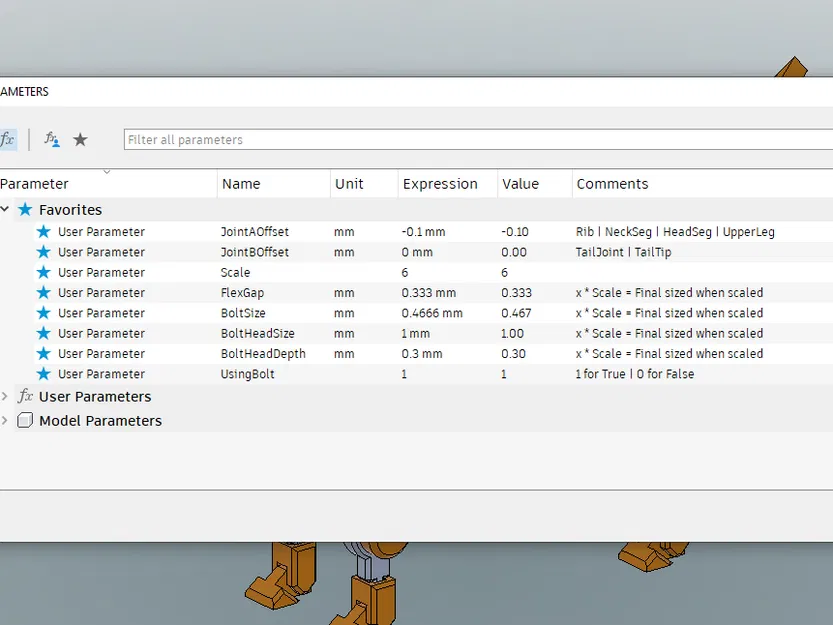Click the 1 for True comment
The image size is (833, 625).
(635, 374)
